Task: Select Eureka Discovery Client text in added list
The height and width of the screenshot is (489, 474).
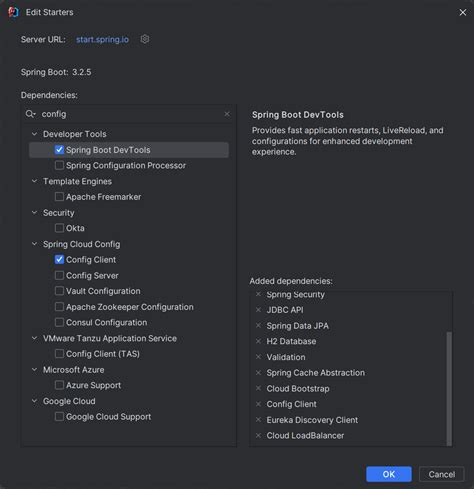Action: coord(312,420)
